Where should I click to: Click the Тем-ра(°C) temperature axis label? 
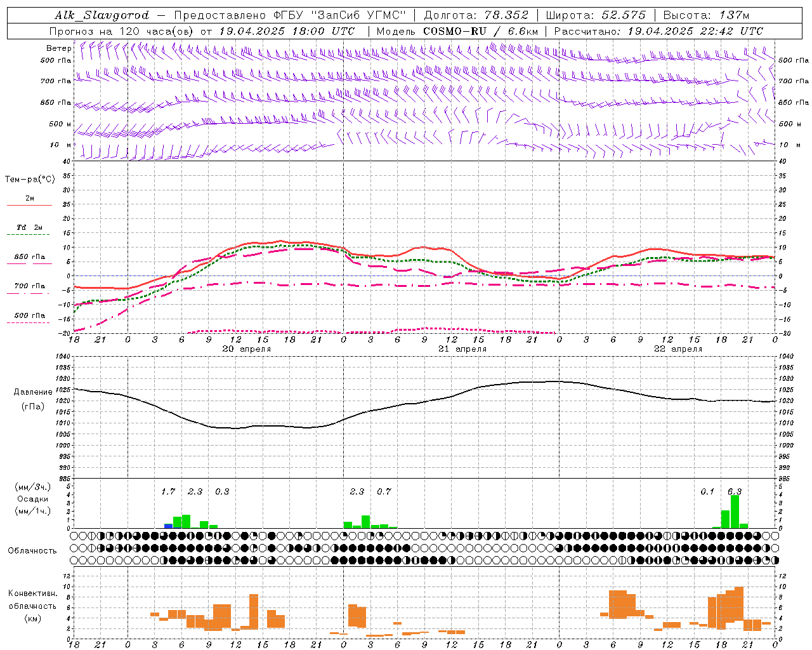coord(30,179)
